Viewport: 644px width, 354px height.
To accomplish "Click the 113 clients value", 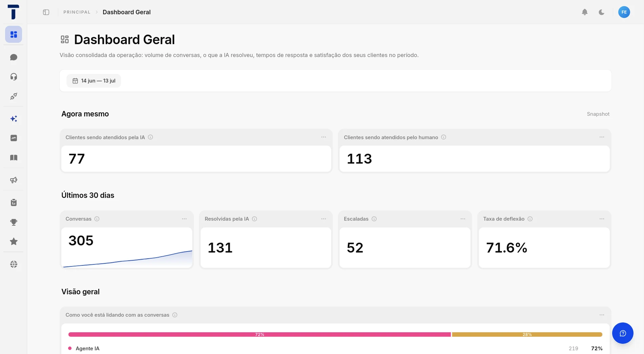I will click(359, 159).
